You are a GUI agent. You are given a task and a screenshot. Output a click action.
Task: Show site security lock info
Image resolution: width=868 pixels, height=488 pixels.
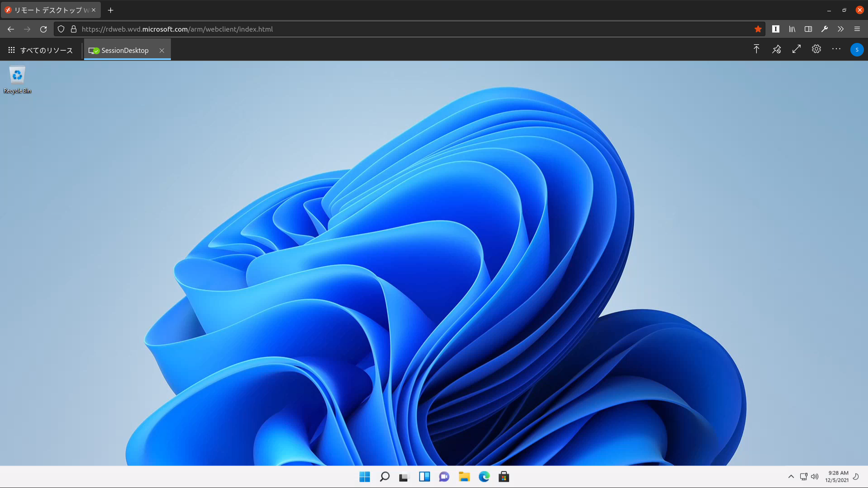coord(74,29)
